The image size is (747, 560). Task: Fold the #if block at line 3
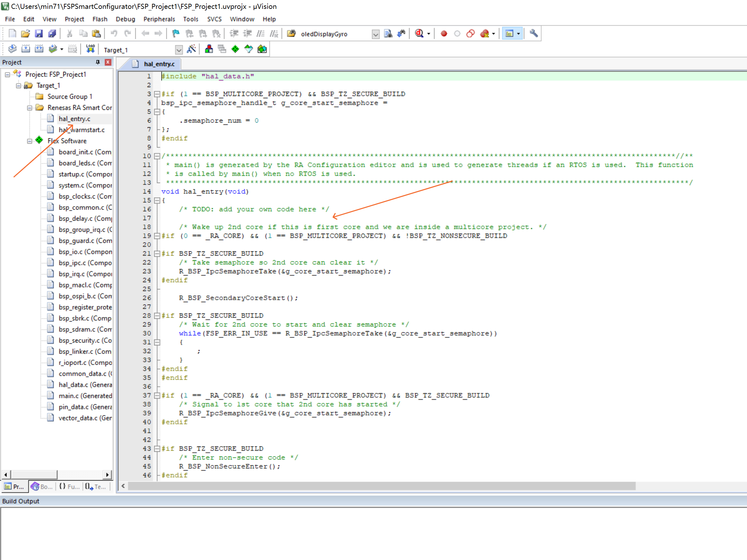point(157,94)
